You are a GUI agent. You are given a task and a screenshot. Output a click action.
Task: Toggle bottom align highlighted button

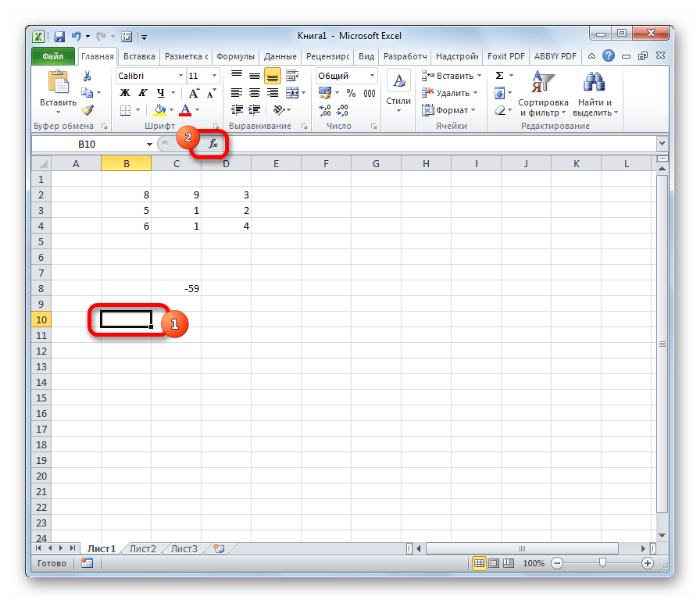pos(273,76)
